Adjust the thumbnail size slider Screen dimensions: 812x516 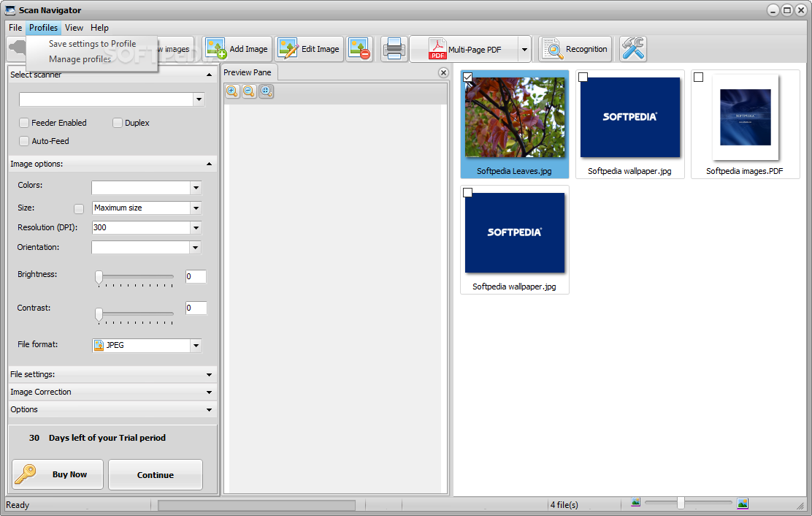[681, 503]
